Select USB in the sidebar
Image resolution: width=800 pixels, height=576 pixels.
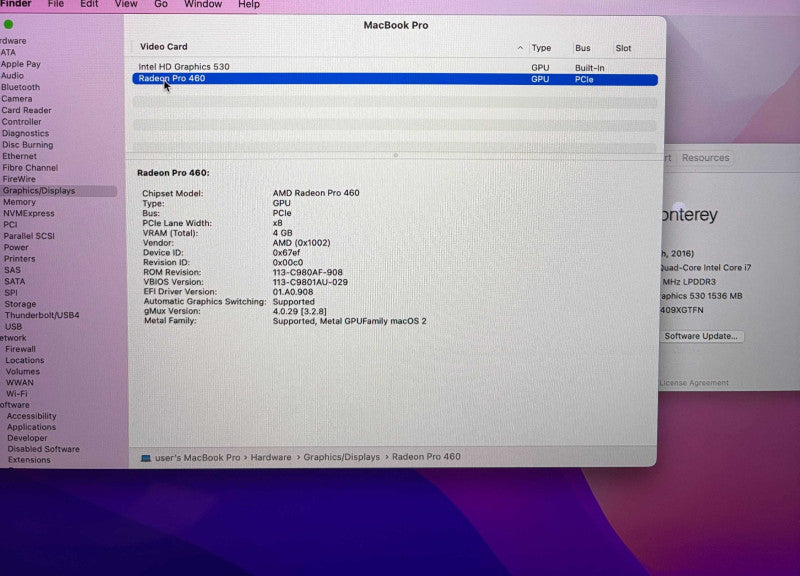pos(13,327)
